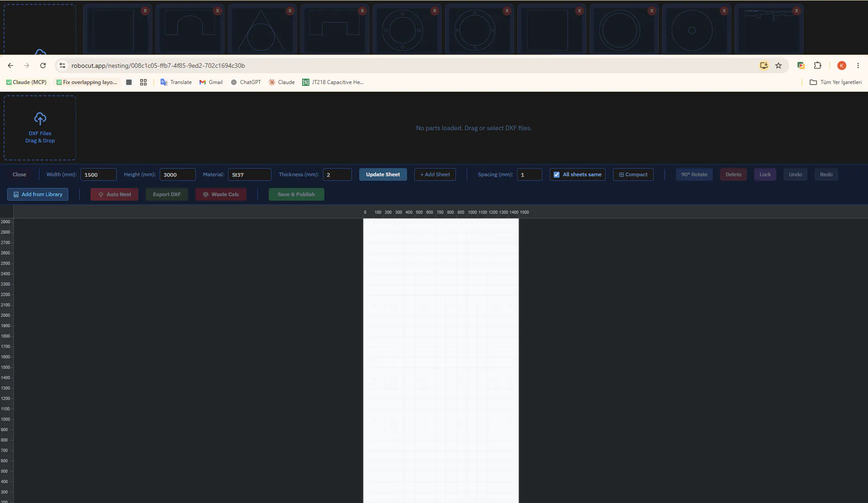Select the long narrow part thumbnail
Viewport: 868px width, 503px height.
click(769, 30)
